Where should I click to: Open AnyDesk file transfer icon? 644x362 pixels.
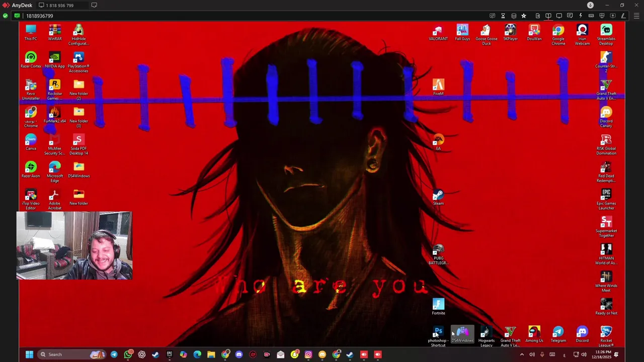pyautogui.click(x=538, y=16)
